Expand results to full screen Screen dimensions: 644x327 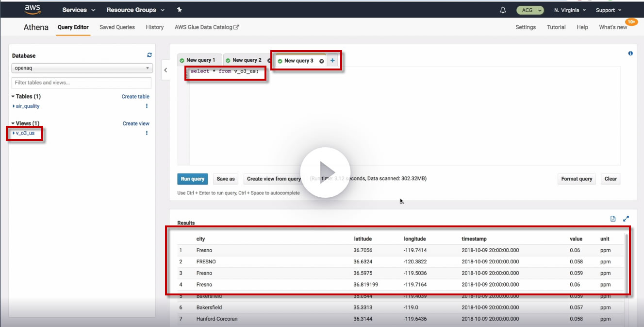pos(626,219)
